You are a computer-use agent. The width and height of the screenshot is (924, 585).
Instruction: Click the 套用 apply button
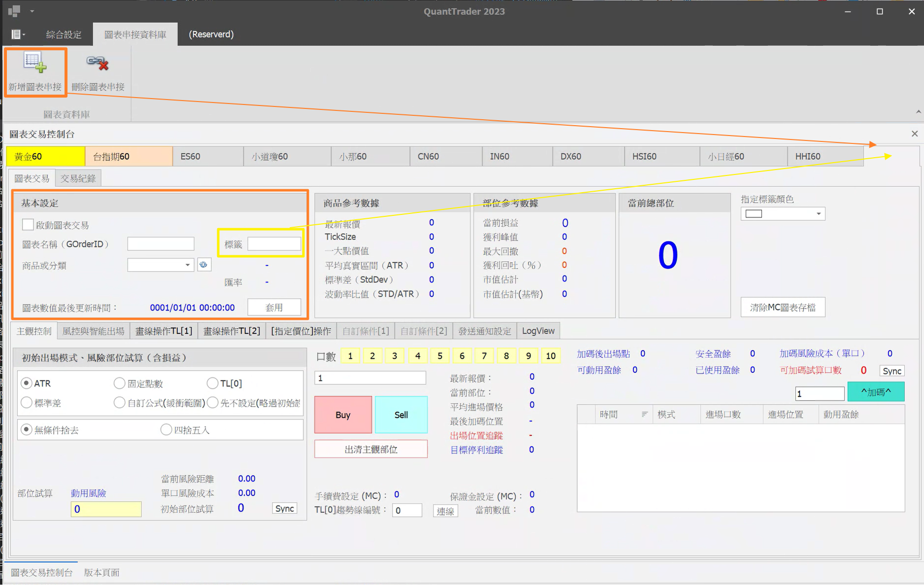pyautogui.click(x=274, y=307)
